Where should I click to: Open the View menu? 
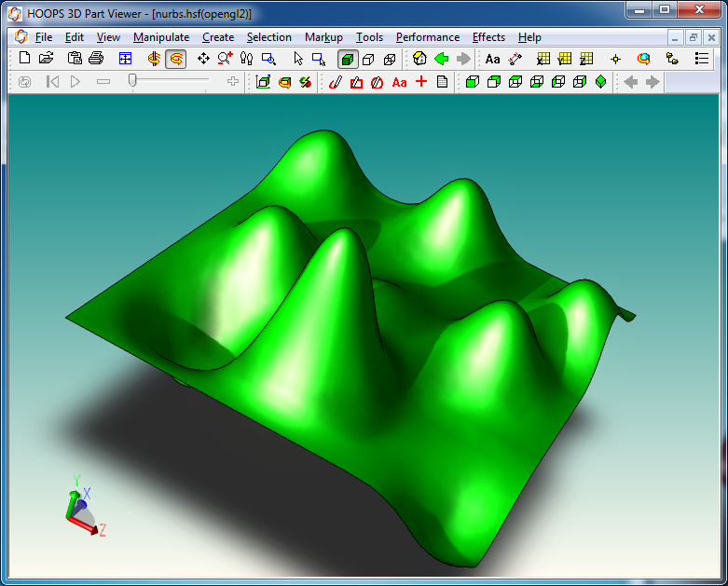point(108,37)
